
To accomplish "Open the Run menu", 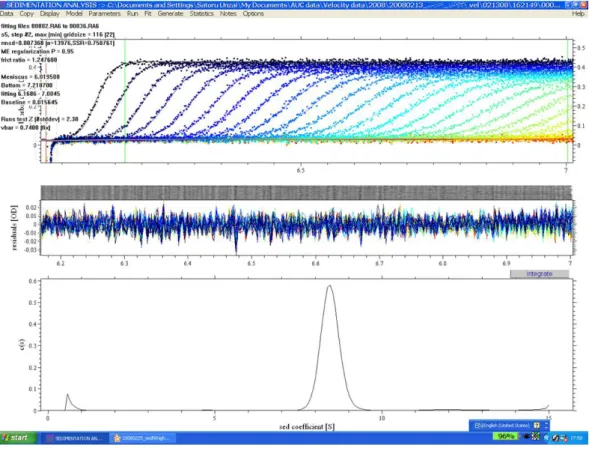I will pos(132,14).
